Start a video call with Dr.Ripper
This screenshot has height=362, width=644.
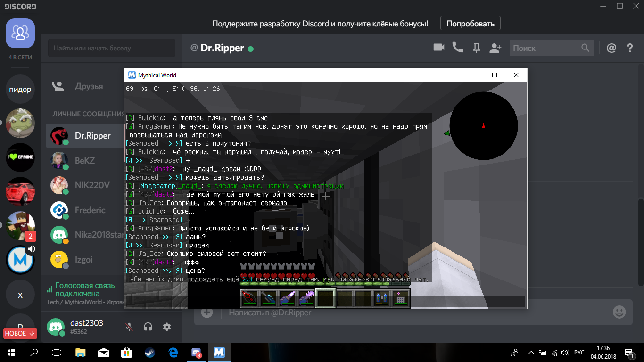[x=439, y=47]
